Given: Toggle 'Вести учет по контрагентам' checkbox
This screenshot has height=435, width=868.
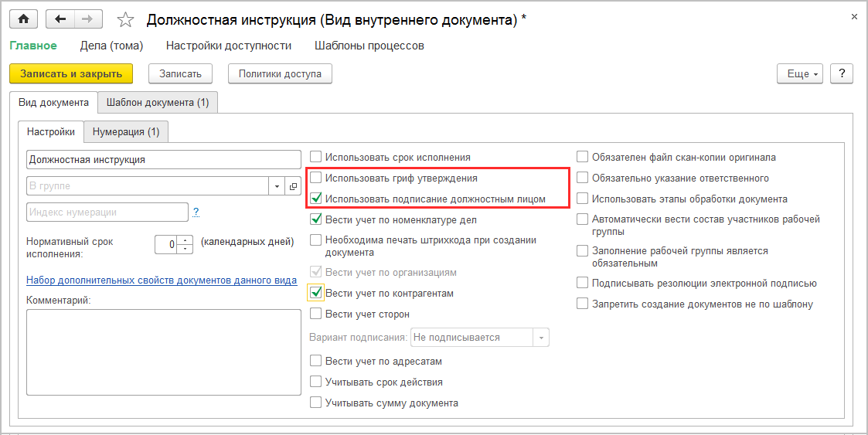Looking at the screenshot, I should click(x=316, y=293).
